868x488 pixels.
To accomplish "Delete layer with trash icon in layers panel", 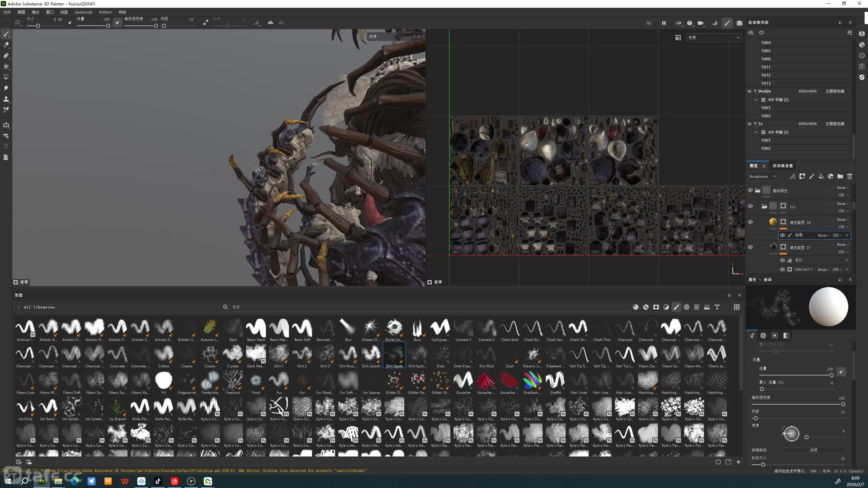I will [849, 176].
